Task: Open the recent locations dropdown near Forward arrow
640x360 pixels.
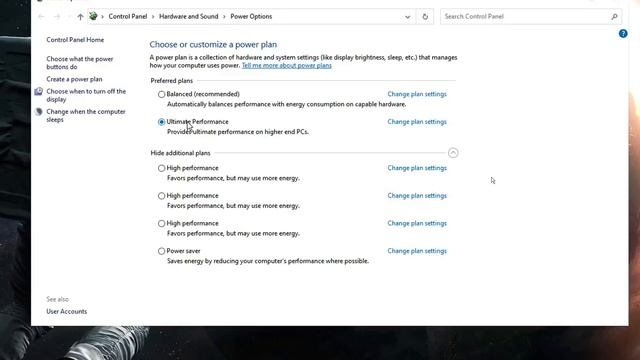Action: [x=69, y=17]
